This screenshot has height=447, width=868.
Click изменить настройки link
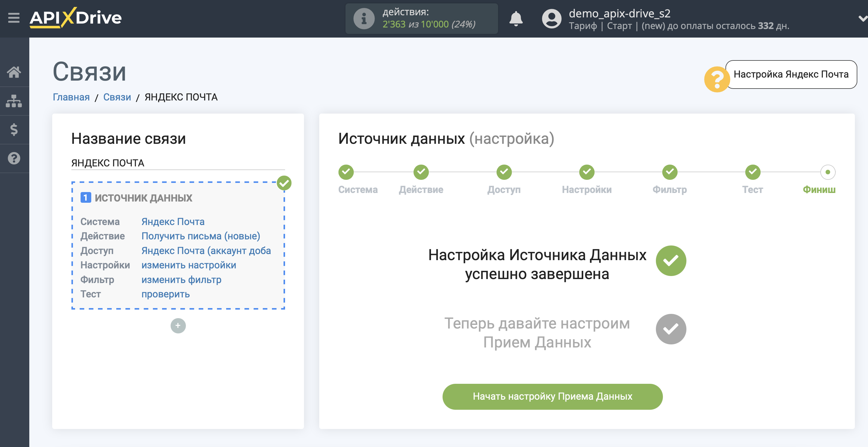(x=189, y=265)
